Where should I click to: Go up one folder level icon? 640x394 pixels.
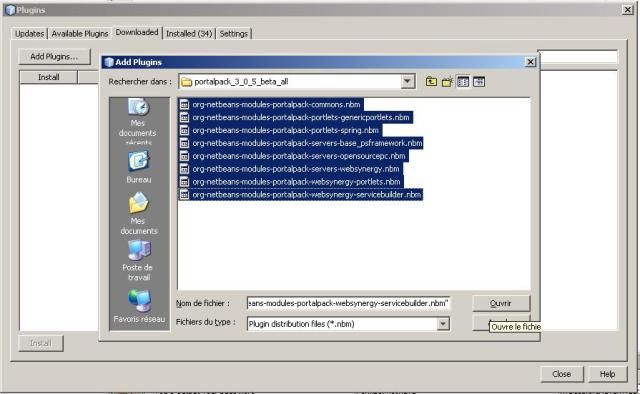431,82
